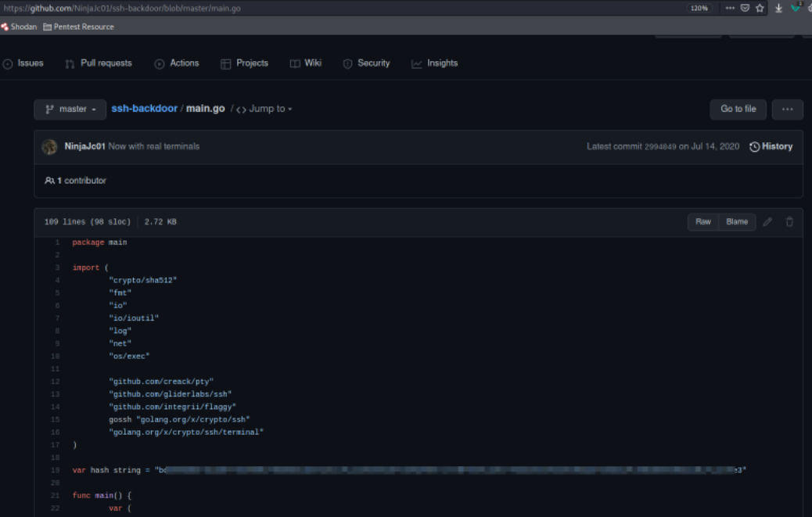The width and height of the screenshot is (812, 517).
Task: Switch to the Actions tab
Action: tap(177, 63)
